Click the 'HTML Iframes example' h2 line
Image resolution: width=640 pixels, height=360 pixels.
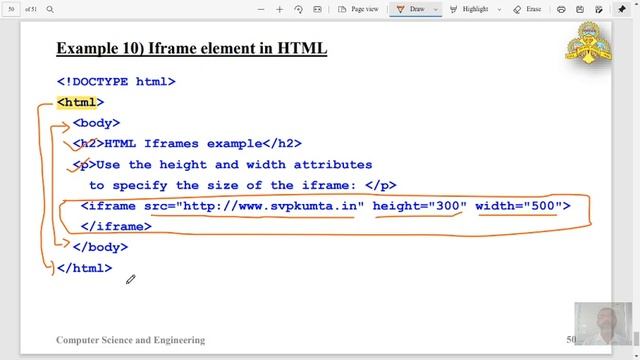(187, 144)
